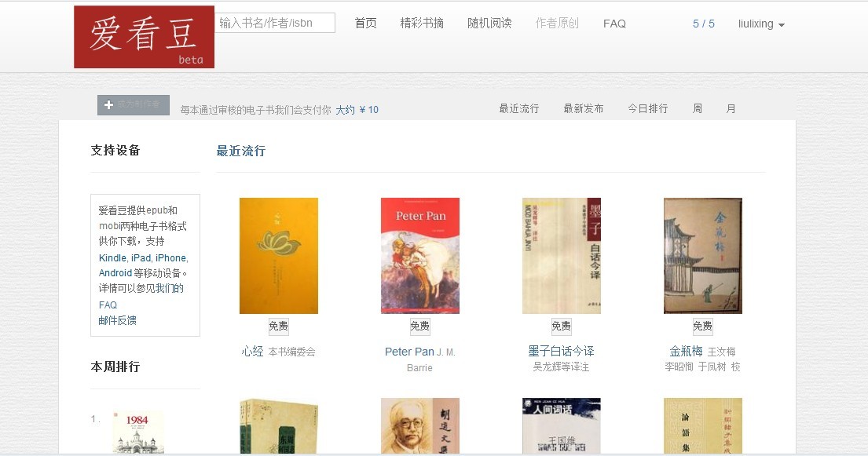Screen dimensions: 868x456
Task: Open the 1984 ranked book thumbnail
Action: [x=138, y=432]
